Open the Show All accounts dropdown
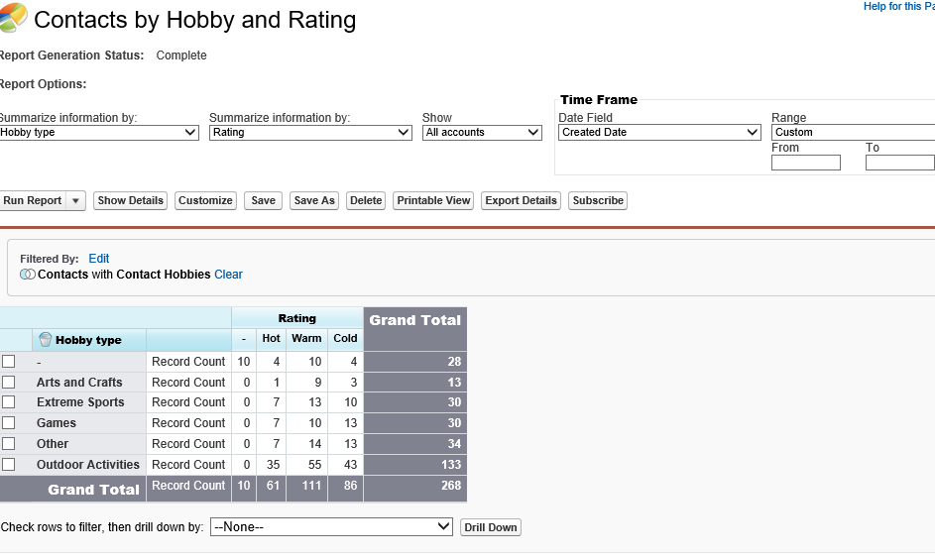 pyautogui.click(x=482, y=132)
